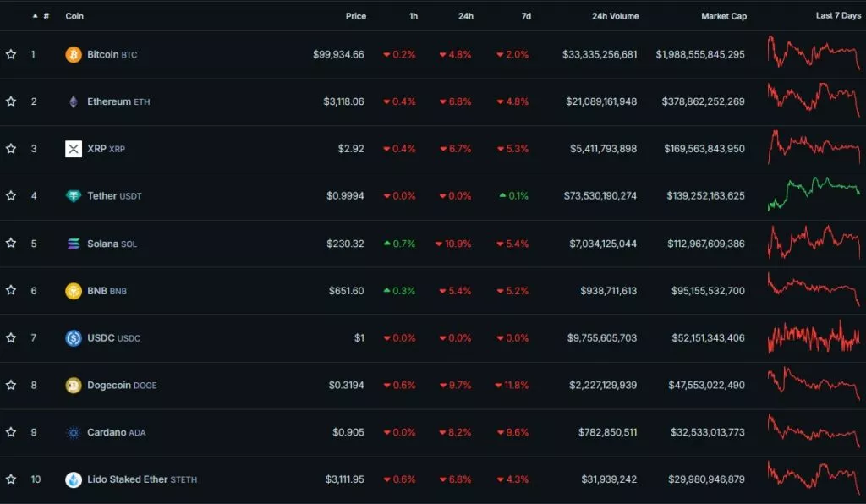866x504 pixels.
Task: Open Ethereum's 7-day sparkline chart
Action: coord(814,100)
